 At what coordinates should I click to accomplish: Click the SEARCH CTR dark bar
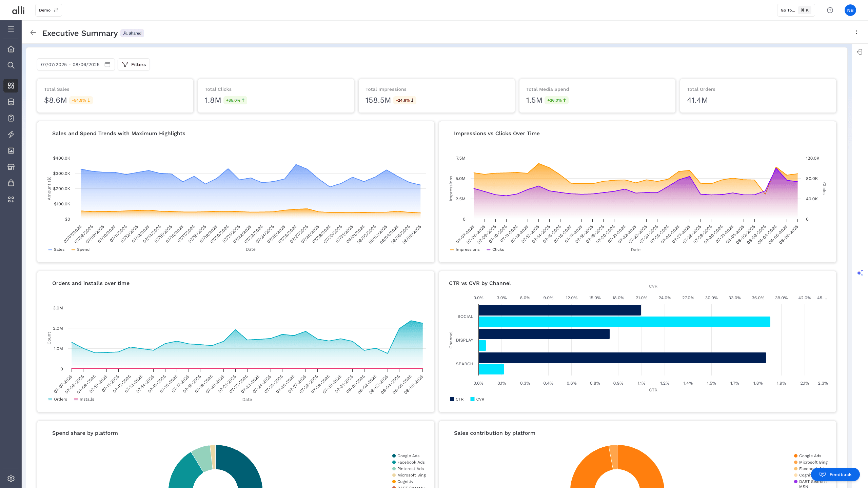click(x=622, y=358)
